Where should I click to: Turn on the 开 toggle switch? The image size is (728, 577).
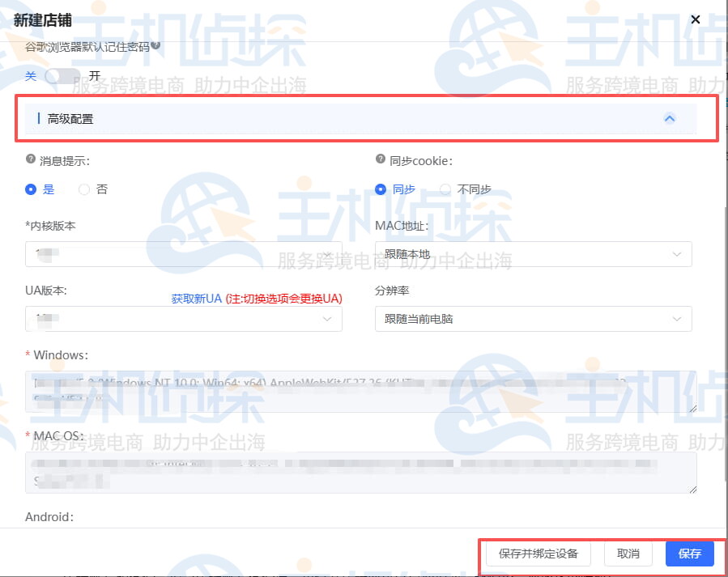pyautogui.click(x=62, y=75)
